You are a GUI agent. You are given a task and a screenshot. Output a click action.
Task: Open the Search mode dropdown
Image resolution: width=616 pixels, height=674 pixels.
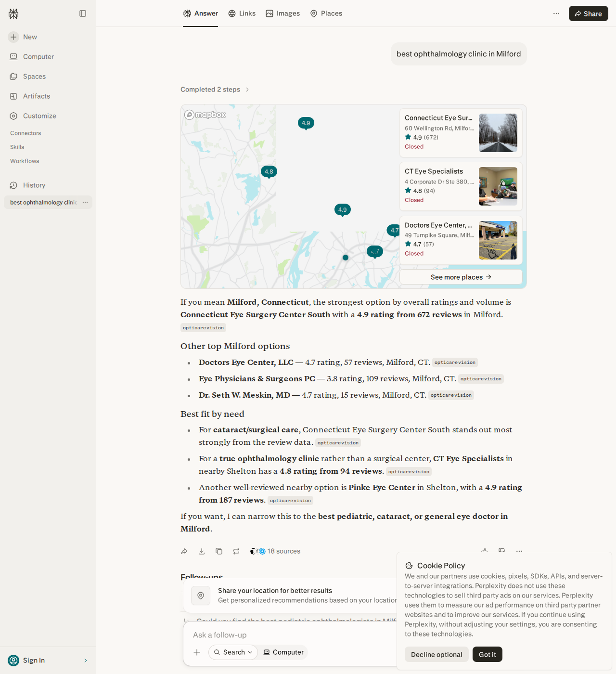(233, 652)
